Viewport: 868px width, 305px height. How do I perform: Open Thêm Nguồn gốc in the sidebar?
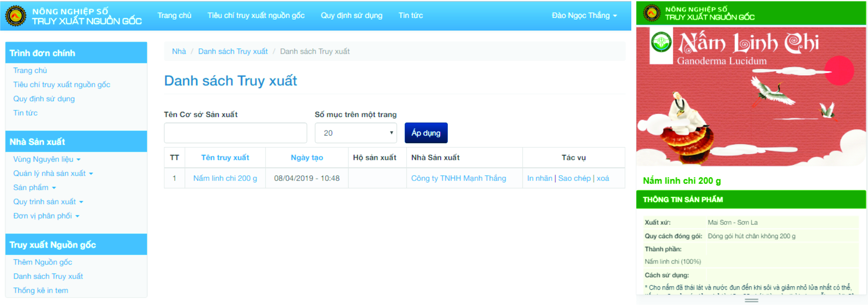pos(43,262)
